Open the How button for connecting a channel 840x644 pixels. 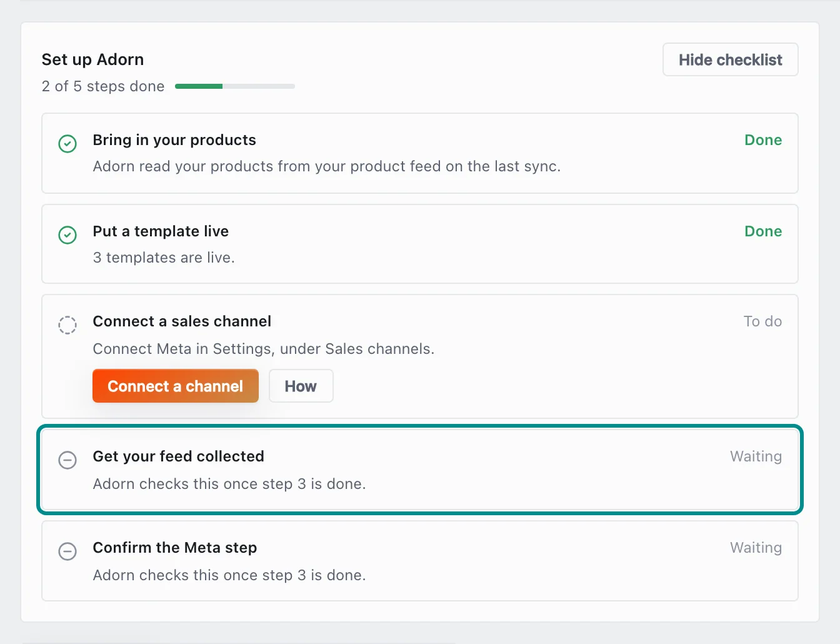301,386
